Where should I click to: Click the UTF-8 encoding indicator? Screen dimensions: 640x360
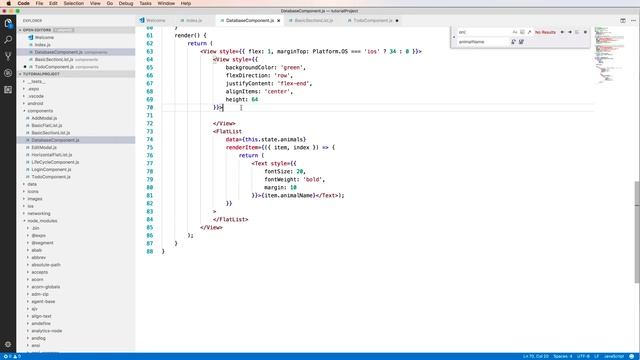pos(583,356)
